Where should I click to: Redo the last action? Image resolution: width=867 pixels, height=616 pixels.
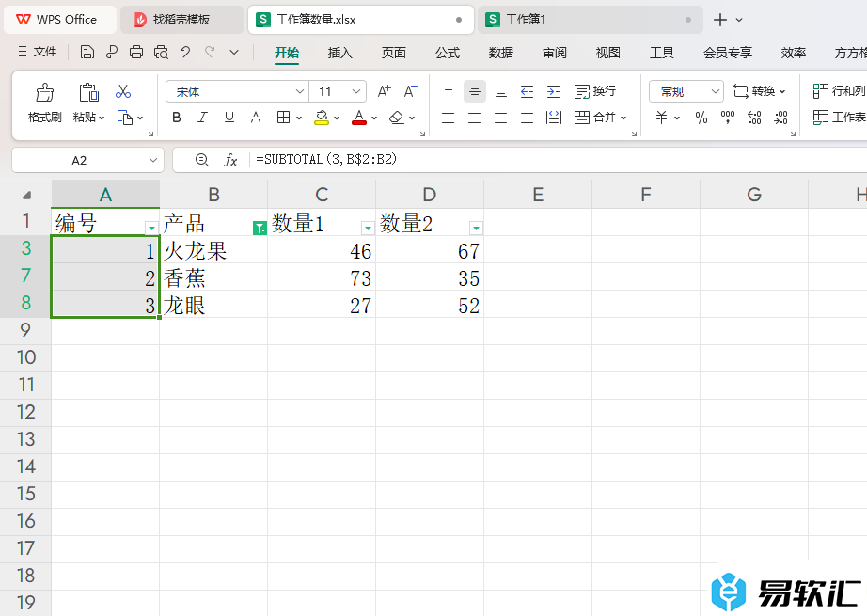click(x=210, y=52)
